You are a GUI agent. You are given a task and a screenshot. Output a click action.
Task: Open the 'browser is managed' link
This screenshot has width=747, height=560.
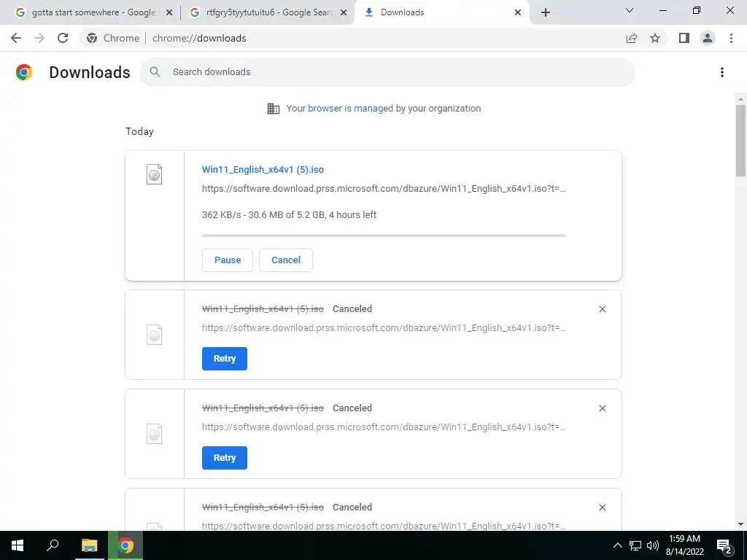point(350,108)
